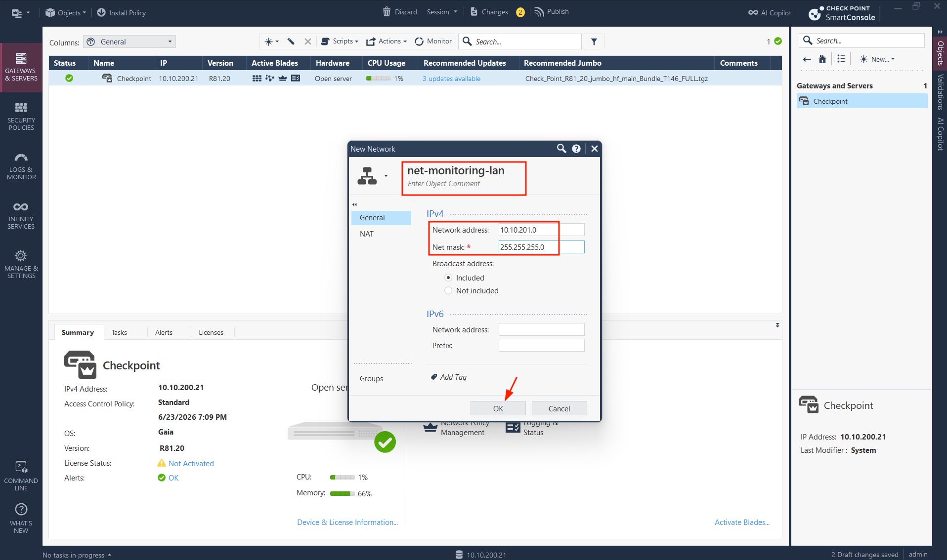Switch to the Summary tab
947x560 pixels.
78,332
